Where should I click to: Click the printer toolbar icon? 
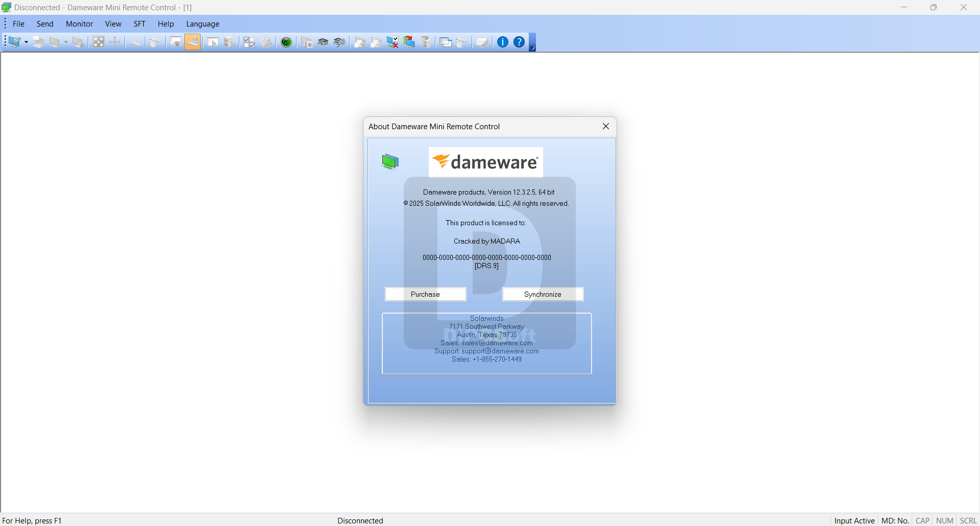click(x=323, y=42)
